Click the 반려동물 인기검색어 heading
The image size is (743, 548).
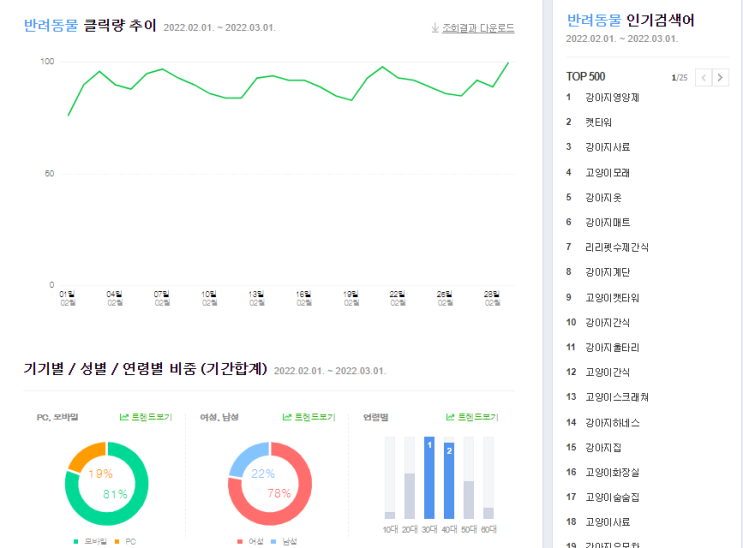(x=631, y=20)
